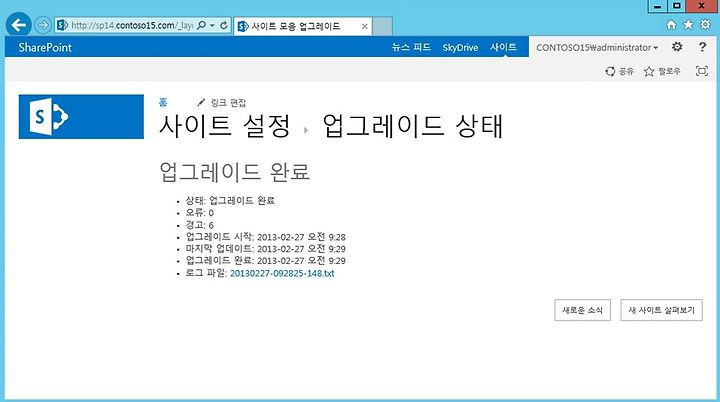Screen dimensions: 720x402
Task: Click the 새로운 소식 button
Action: (582, 310)
